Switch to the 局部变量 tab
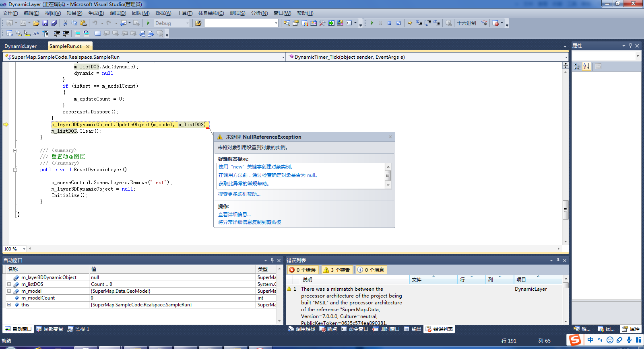 (50, 329)
